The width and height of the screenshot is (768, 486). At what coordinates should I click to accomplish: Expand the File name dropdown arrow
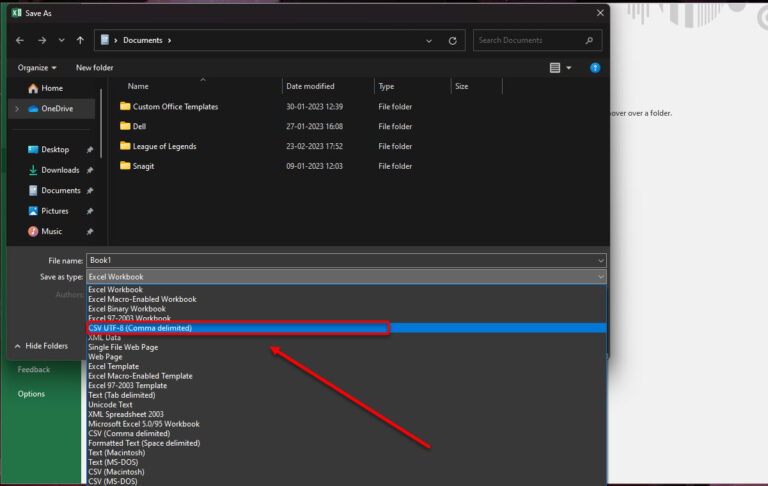(x=601, y=261)
